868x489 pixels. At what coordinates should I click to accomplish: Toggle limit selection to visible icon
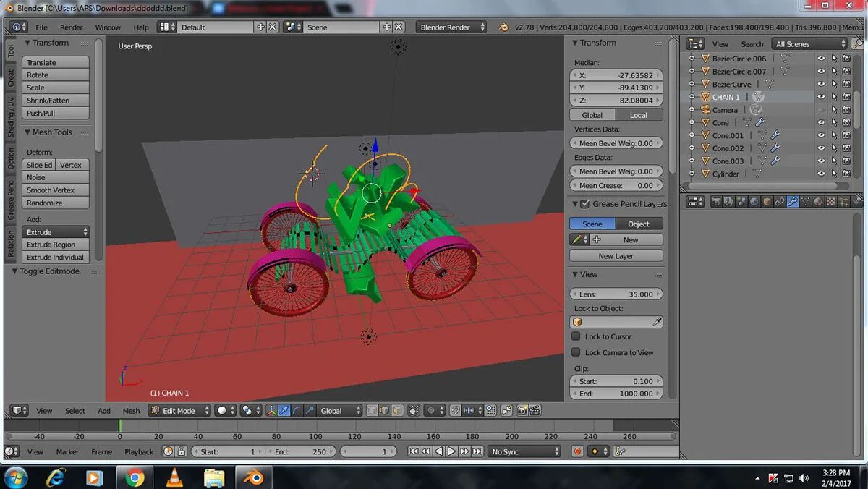pyautogui.click(x=413, y=410)
